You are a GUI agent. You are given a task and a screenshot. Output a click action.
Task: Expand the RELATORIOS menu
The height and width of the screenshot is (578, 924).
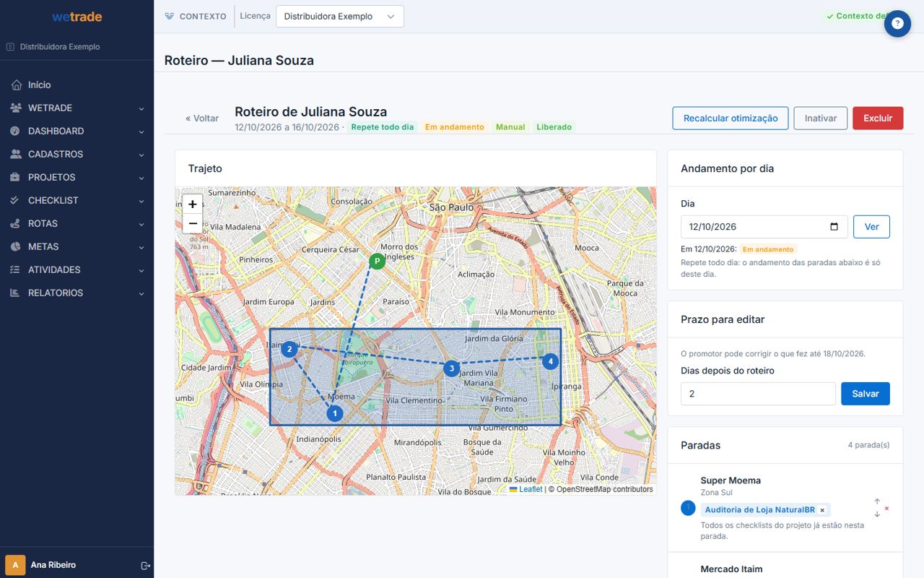pos(77,293)
